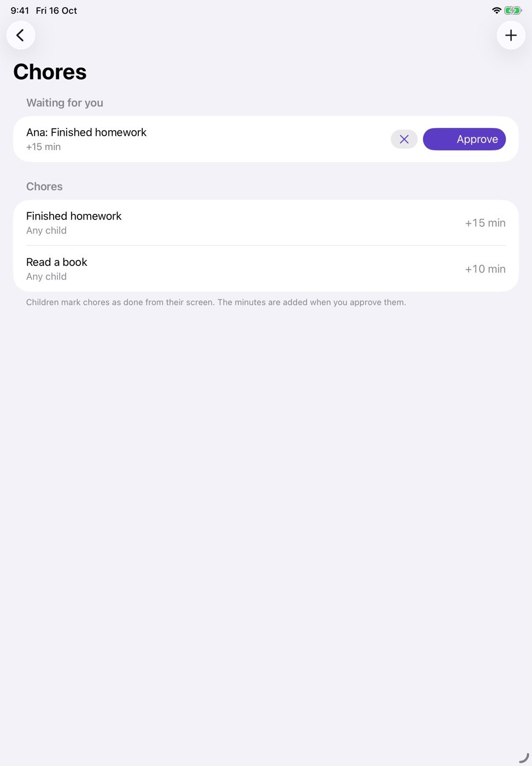Tap the battery charging icon
This screenshot has width=532, height=766.
tap(513, 10)
